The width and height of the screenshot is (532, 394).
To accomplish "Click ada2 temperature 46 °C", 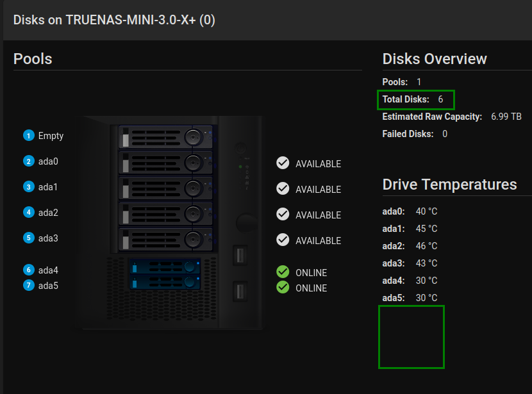I will coord(426,246).
